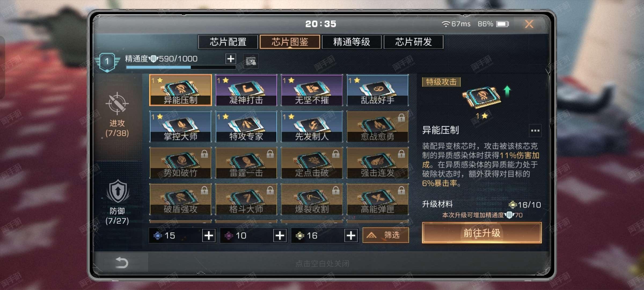Select the 进攻 offense category icon
644x290 pixels.
pyautogui.click(x=117, y=103)
